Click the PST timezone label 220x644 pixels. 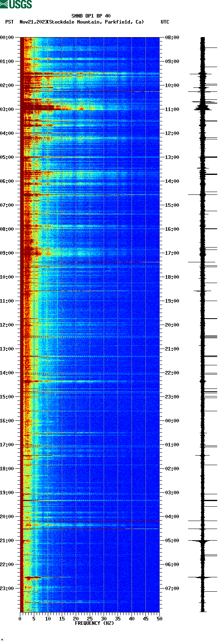click(x=9, y=22)
